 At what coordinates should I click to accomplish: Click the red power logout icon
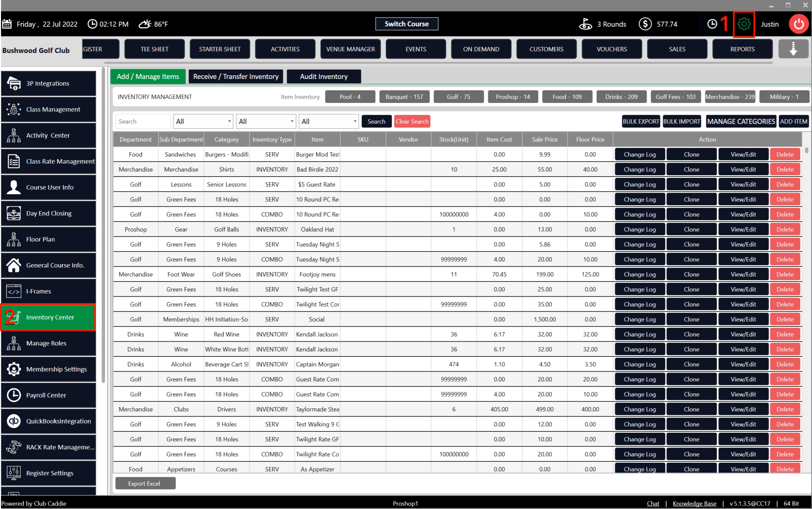coord(798,24)
